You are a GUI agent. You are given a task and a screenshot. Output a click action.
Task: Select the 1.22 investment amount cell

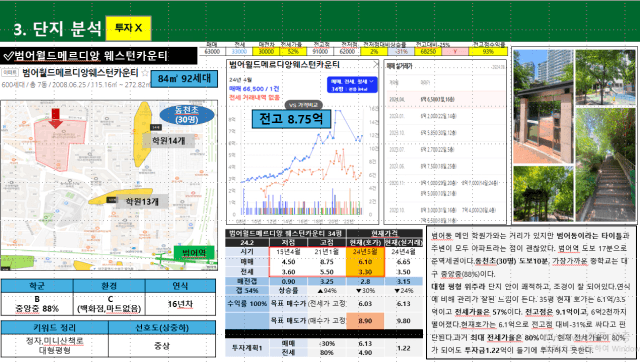(403, 348)
